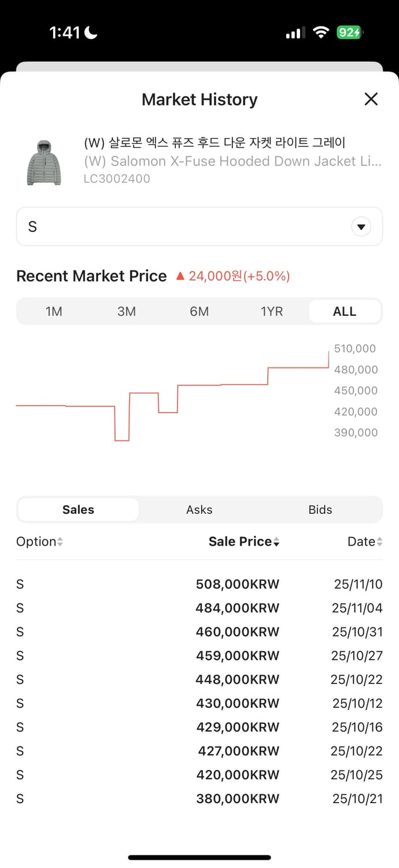Screen dimensions: 399x868
Task: Select the ALL time range
Action: point(345,311)
